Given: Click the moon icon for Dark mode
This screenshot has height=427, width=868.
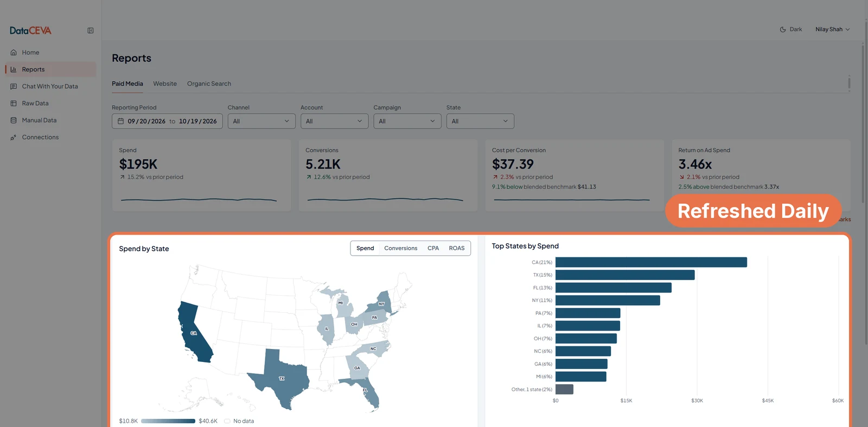Looking at the screenshot, I should (783, 30).
